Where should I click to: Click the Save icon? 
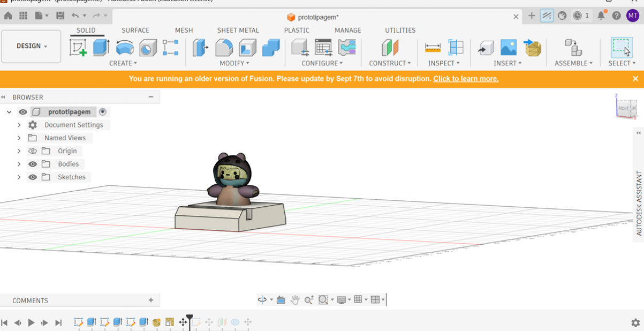click(60, 16)
